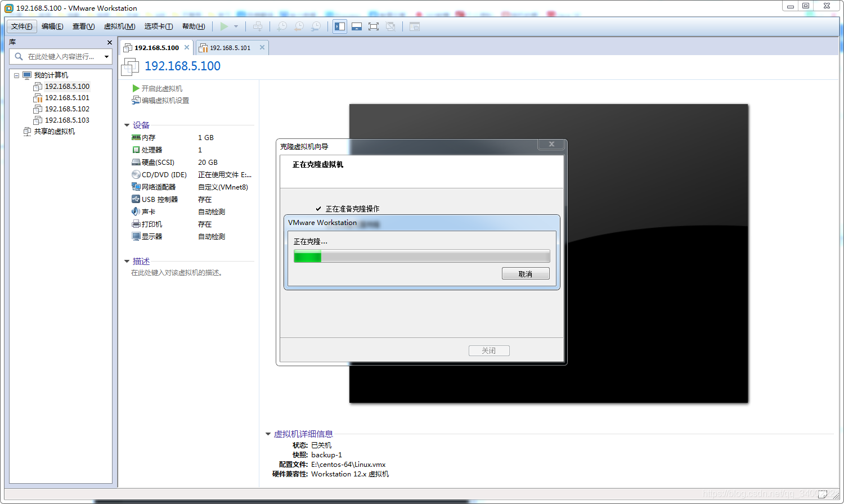Click the console view toolbar icon
Image resolution: width=844 pixels, height=504 pixels.
pyautogui.click(x=415, y=26)
